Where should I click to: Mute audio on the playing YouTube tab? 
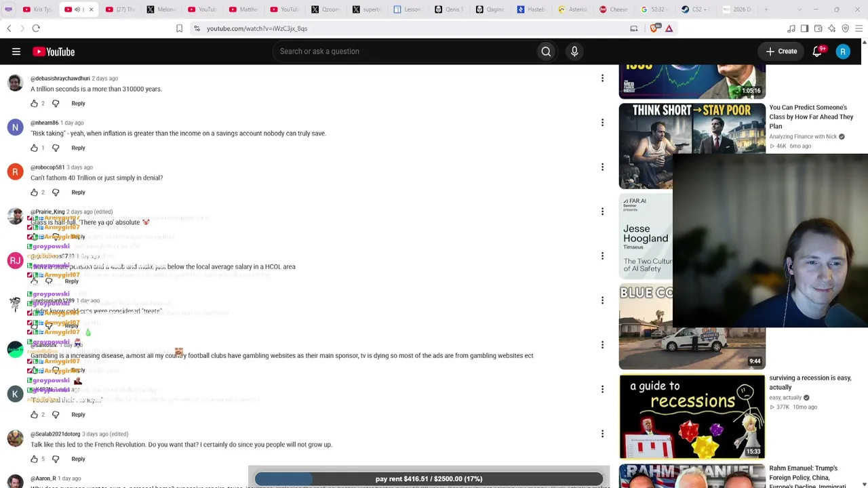pos(77,9)
